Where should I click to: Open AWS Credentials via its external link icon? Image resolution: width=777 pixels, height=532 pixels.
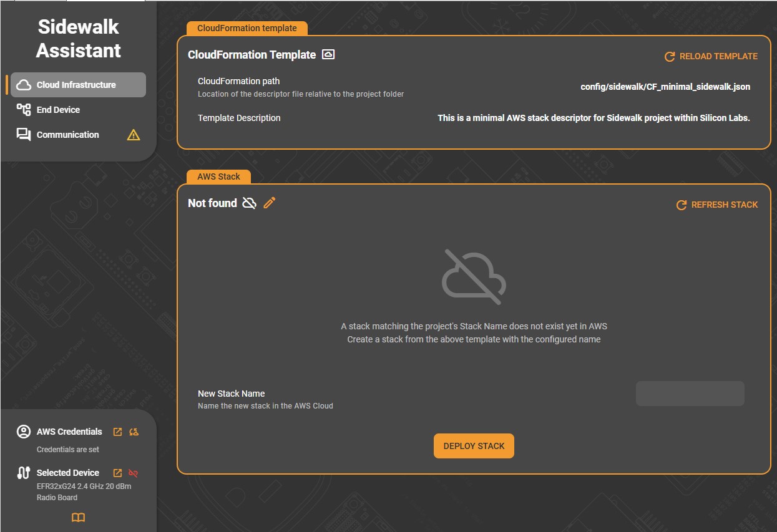[117, 431]
